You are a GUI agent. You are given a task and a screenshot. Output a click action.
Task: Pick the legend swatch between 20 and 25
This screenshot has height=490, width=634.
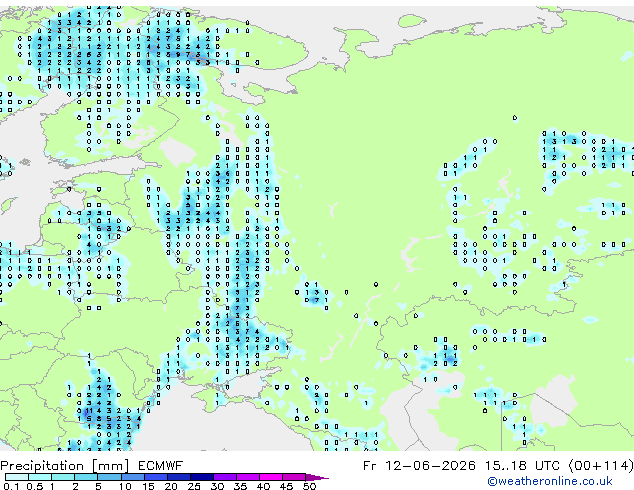pos(178,477)
